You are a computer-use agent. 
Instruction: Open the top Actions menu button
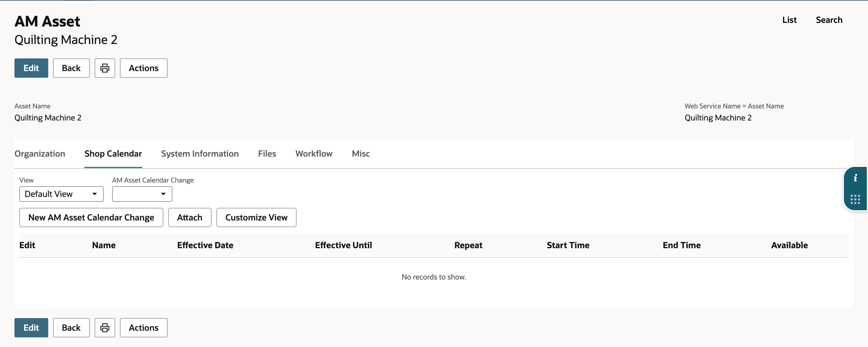(143, 68)
